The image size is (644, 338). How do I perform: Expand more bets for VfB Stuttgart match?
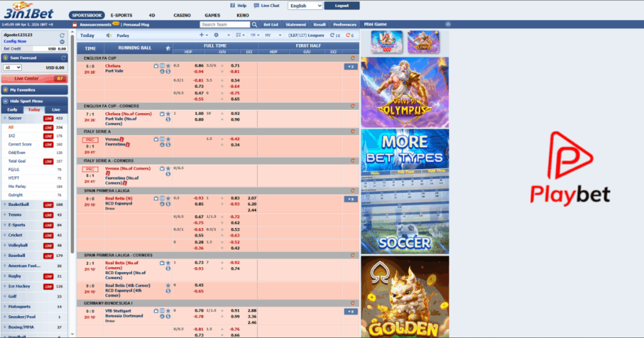[351, 312]
